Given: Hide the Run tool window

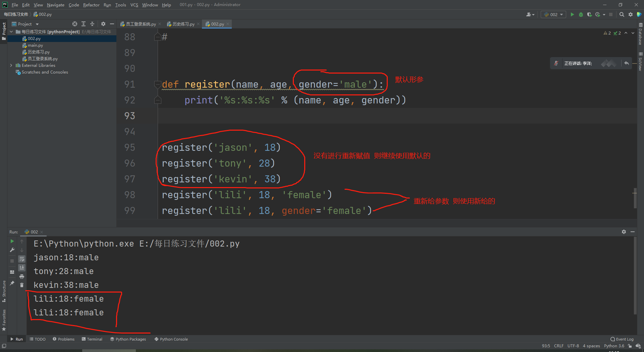Looking at the screenshot, I should (x=633, y=232).
